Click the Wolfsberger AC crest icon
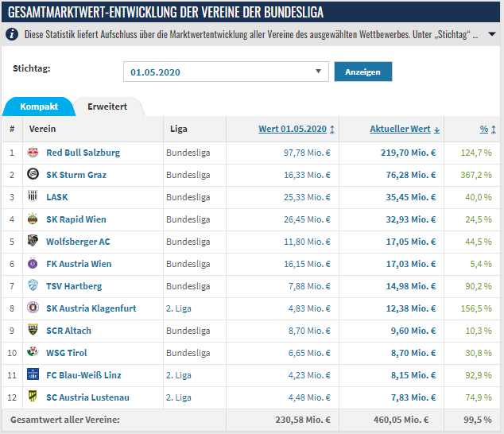504x434 pixels. [33, 241]
